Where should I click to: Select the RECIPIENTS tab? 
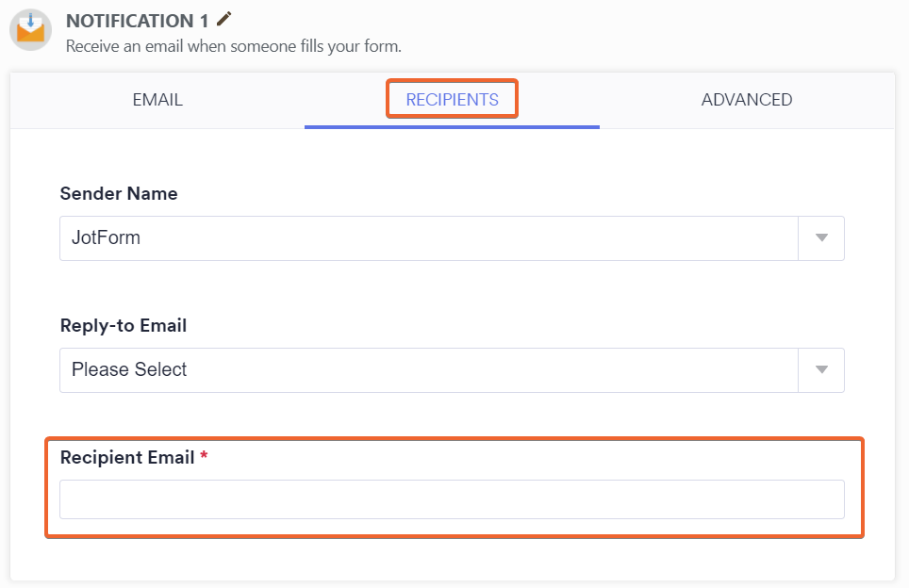[x=451, y=99]
